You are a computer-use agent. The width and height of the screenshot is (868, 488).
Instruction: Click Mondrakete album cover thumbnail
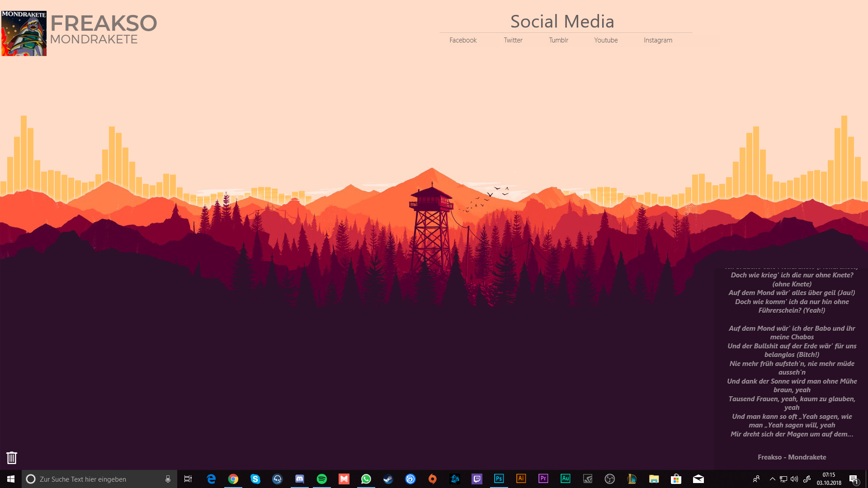24,33
